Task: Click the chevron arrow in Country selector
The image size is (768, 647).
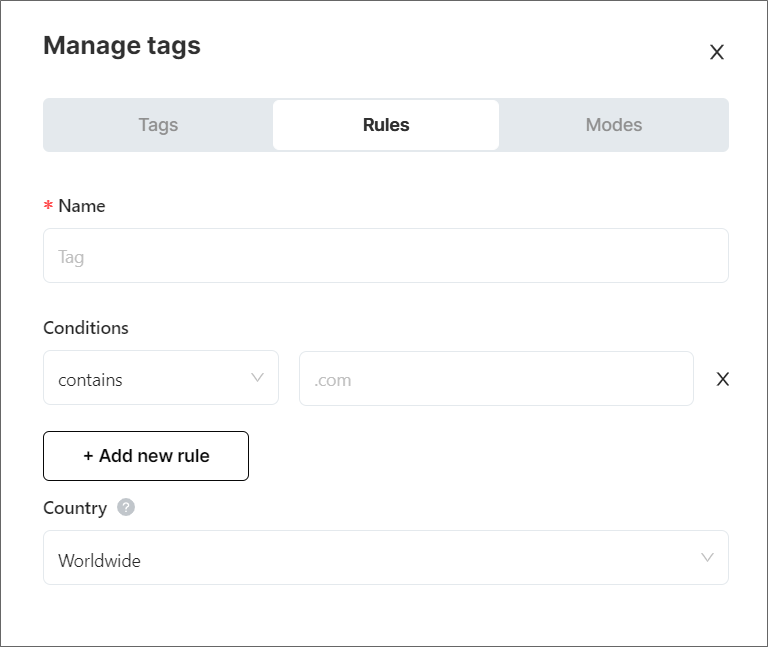Action: (x=707, y=558)
